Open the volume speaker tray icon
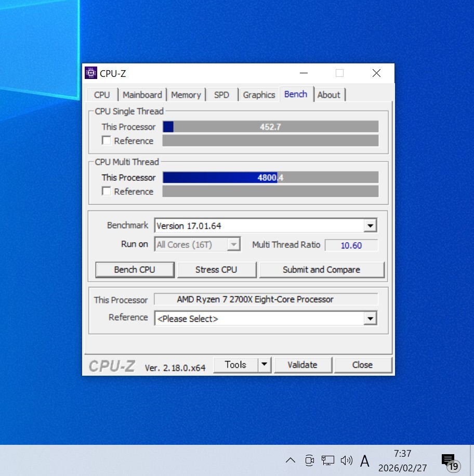This screenshot has height=476, width=474. coord(347,460)
